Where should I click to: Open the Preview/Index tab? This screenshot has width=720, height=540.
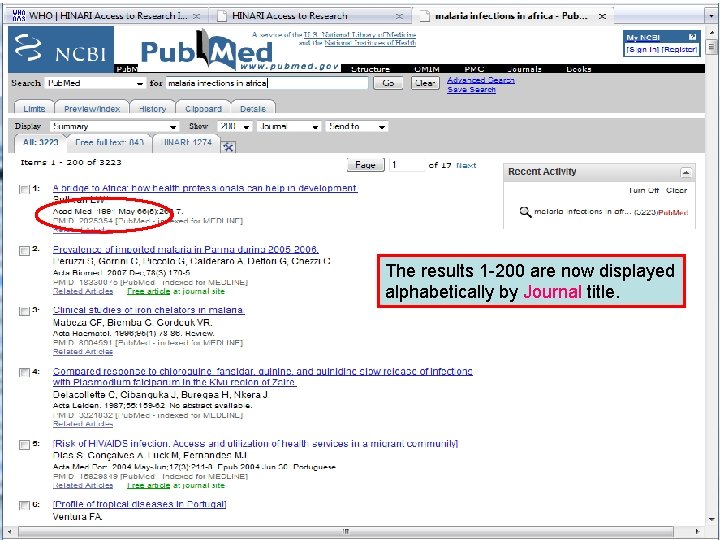[92, 108]
